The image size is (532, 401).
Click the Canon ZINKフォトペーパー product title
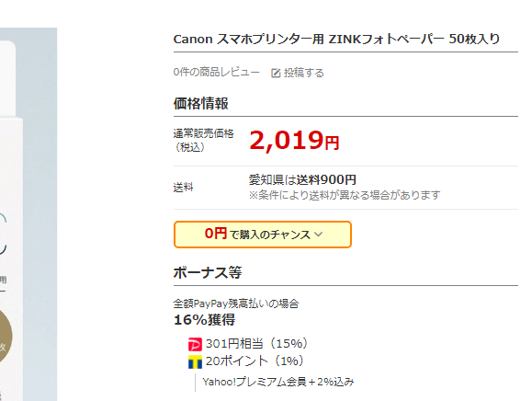coord(336,39)
